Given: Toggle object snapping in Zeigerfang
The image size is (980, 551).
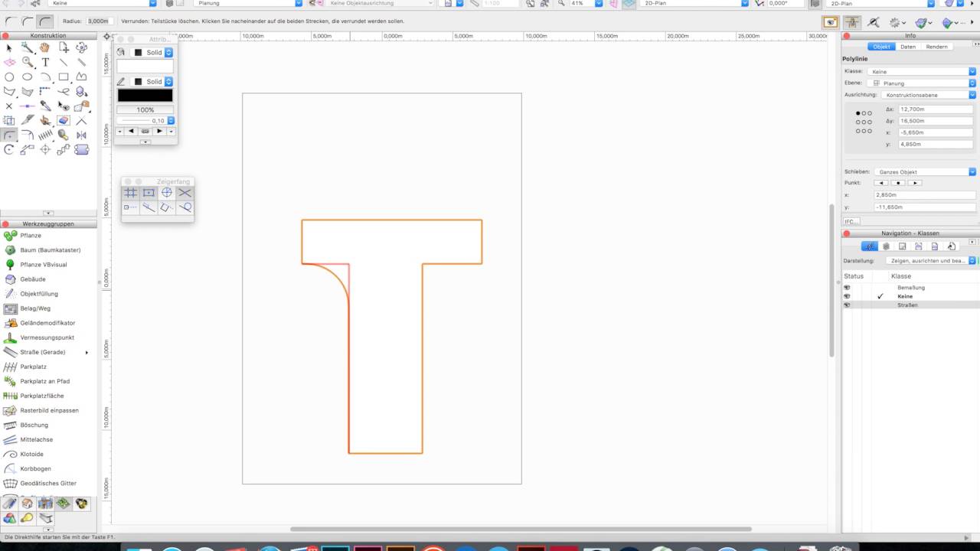Looking at the screenshot, I should pyautogui.click(x=149, y=193).
